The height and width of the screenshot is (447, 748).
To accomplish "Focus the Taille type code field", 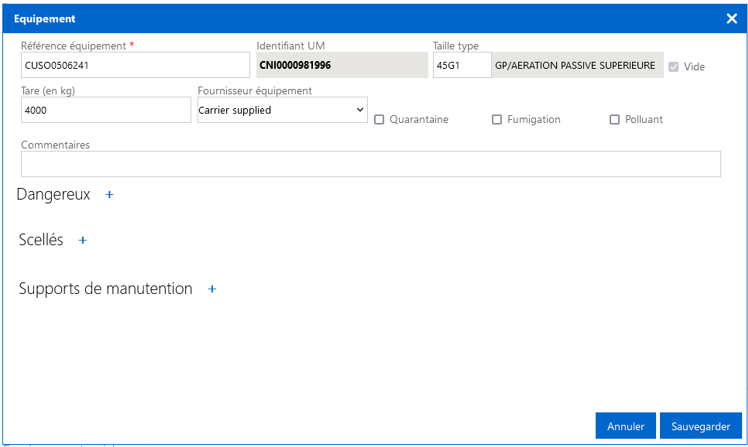I will click(x=462, y=65).
